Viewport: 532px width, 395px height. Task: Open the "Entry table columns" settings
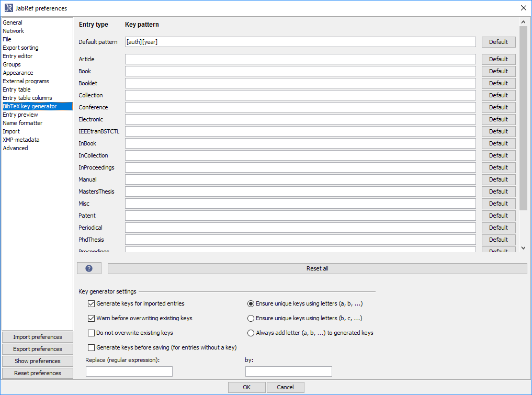tap(27, 97)
